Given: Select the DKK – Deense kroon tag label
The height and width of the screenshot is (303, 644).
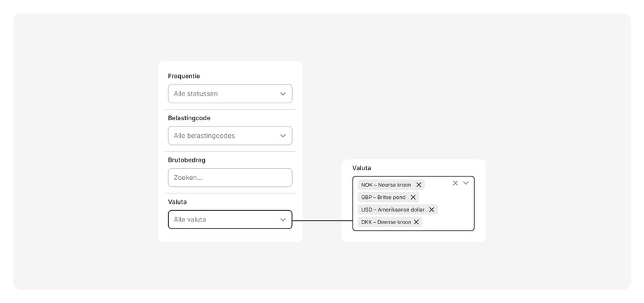Looking at the screenshot, I should click(x=386, y=222).
